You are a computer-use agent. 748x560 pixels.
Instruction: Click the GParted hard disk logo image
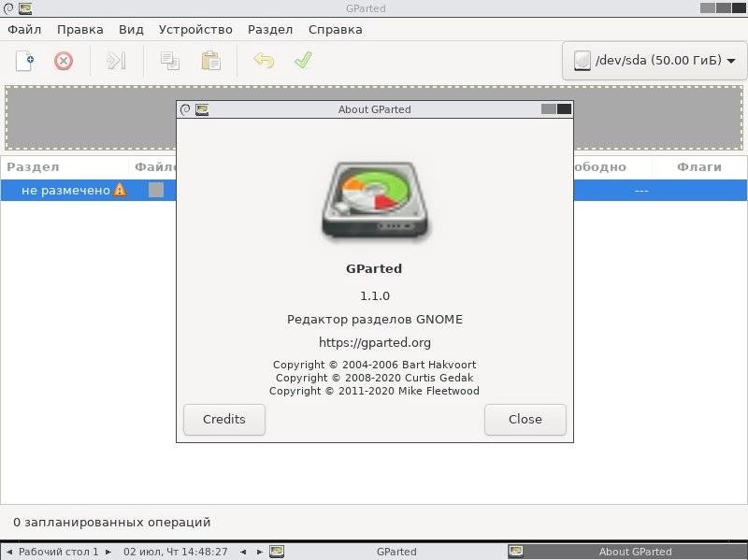point(375,200)
